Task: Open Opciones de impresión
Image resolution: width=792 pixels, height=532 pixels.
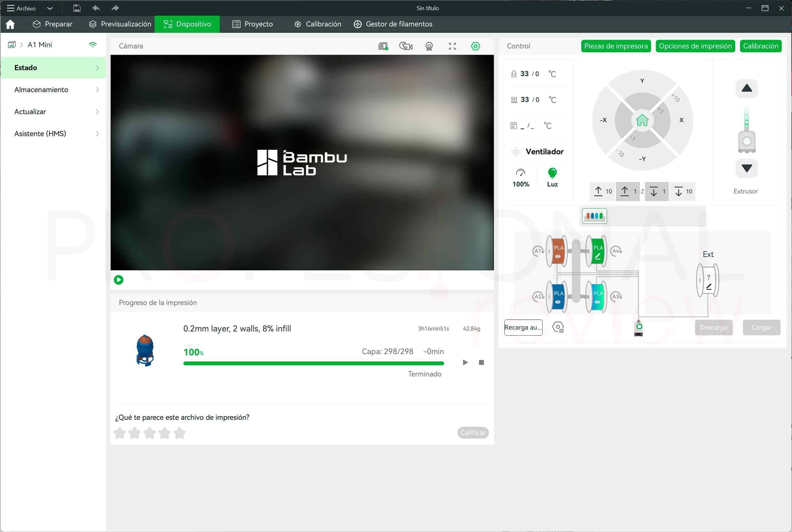Action: [x=695, y=46]
